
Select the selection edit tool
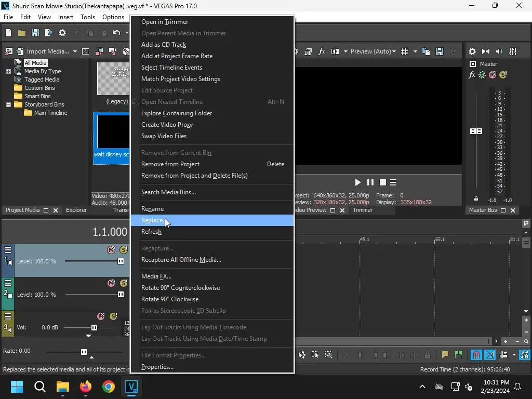pos(315,355)
